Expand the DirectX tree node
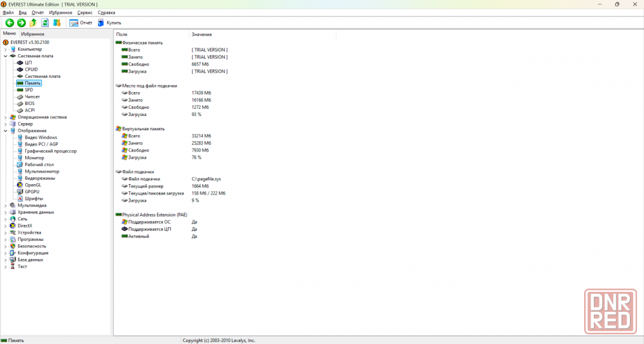Screen dimensions: 644x344 click(5, 226)
